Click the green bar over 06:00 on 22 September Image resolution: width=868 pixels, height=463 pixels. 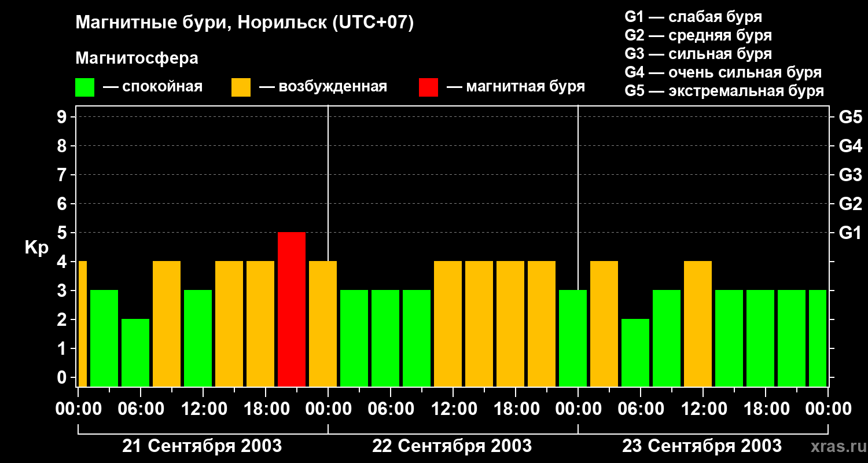point(385,338)
